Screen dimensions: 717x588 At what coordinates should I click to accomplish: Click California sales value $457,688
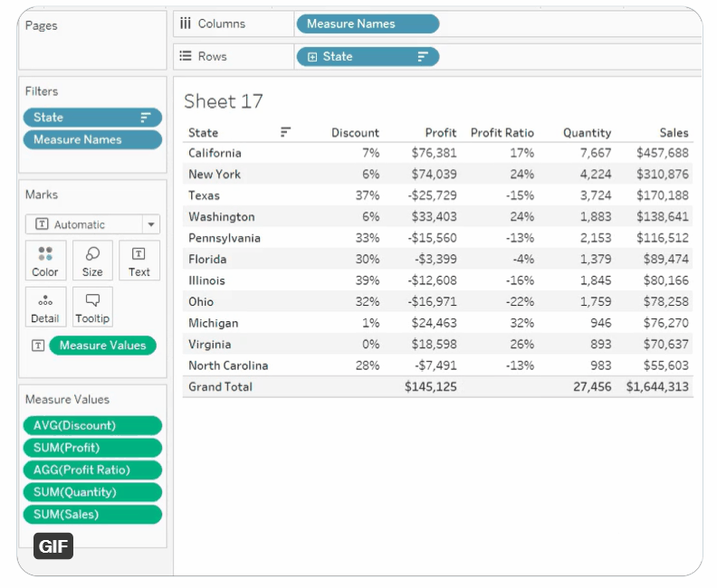662,153
